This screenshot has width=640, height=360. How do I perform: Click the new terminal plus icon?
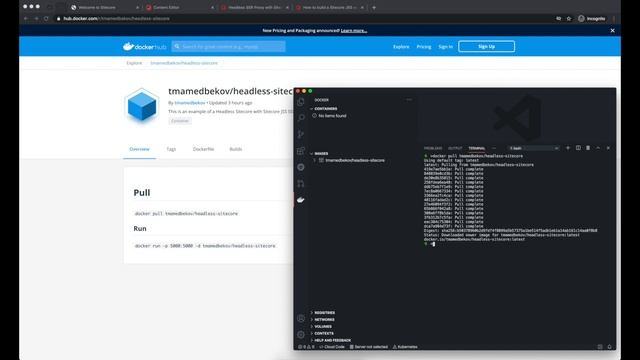(568, 148)
